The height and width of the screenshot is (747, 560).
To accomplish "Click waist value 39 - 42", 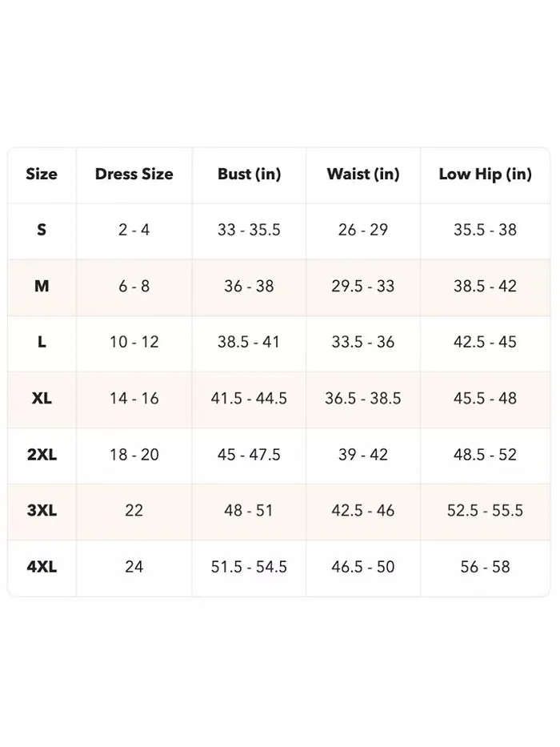I will click(x=363, y=454).
